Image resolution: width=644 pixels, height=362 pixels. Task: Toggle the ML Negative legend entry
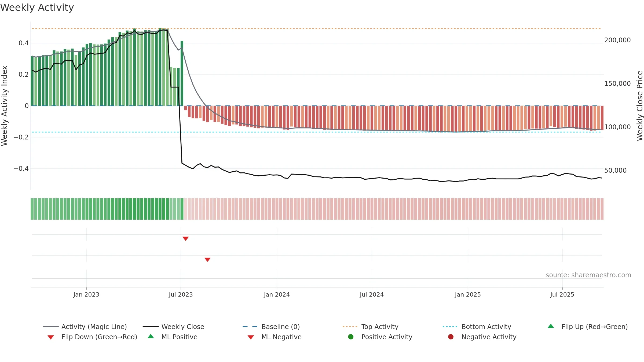[x=274, y=337]
